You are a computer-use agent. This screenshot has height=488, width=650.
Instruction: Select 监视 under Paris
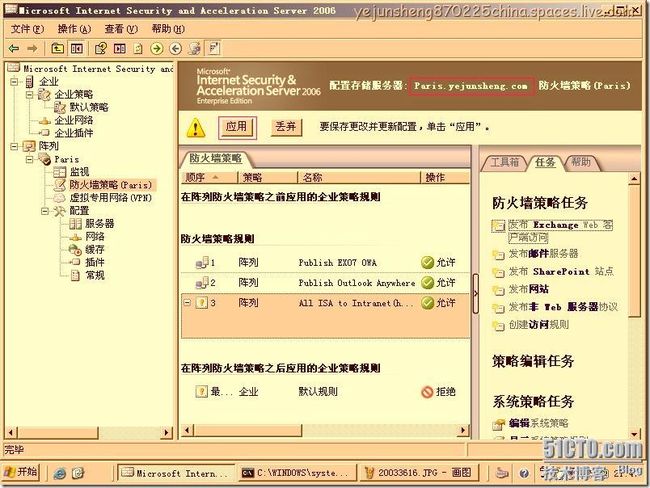pyautogui.click(x=80, y=172)
